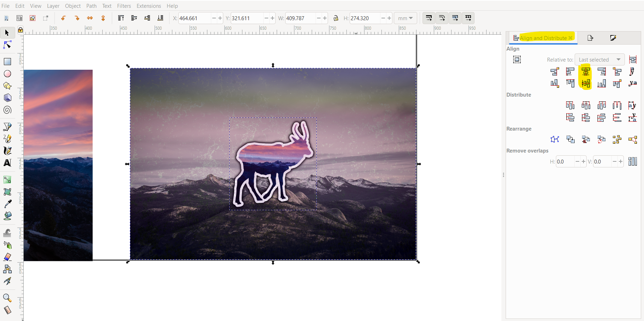
Task: Enable move selection as group alignment option
Action: tap(517, 59)
